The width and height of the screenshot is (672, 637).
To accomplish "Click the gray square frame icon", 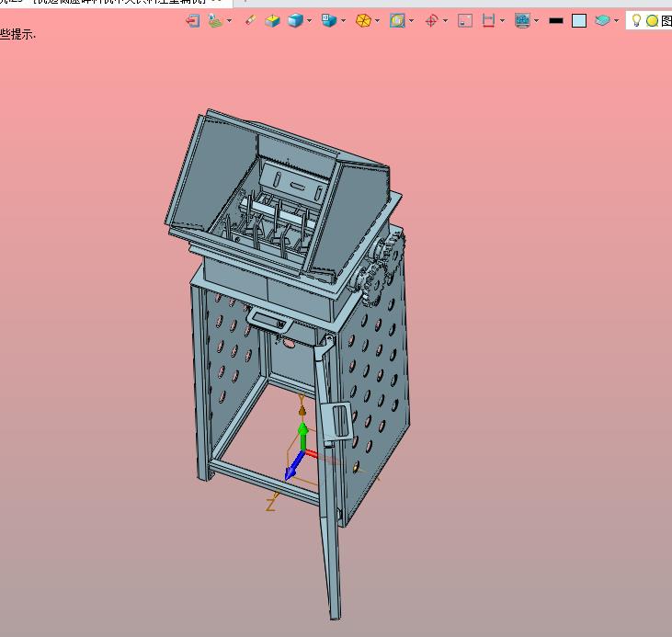I will coord(465,20).
